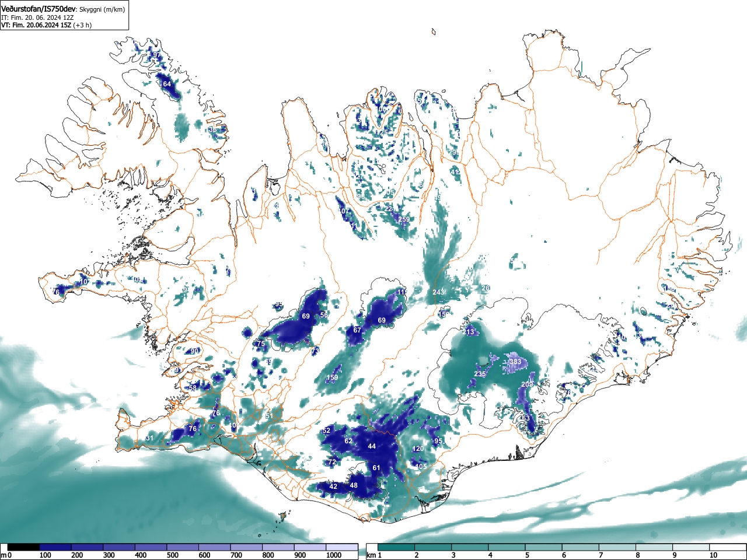Click the "6" tick on the km legend
The height and width of the screenshot is (560, 747).
[x=564, y=555]
